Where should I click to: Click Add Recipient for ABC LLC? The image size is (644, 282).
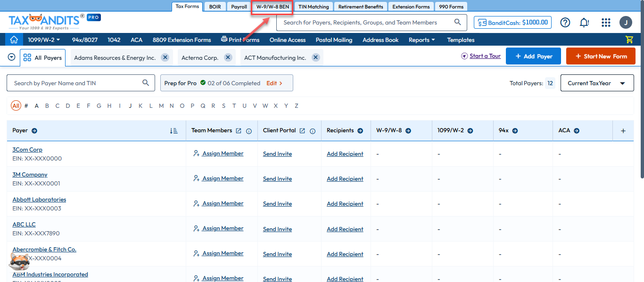[345, 229]
